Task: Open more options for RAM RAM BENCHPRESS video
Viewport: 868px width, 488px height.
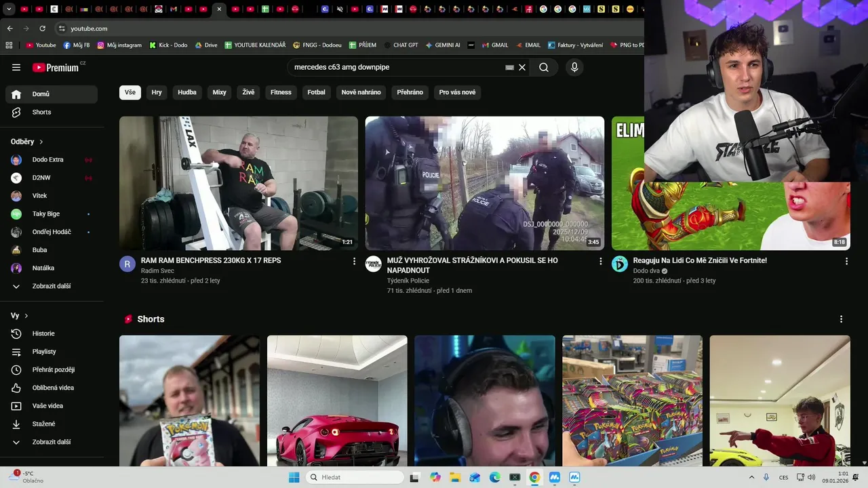Action: pyautogui.click(x=354, y=261)
